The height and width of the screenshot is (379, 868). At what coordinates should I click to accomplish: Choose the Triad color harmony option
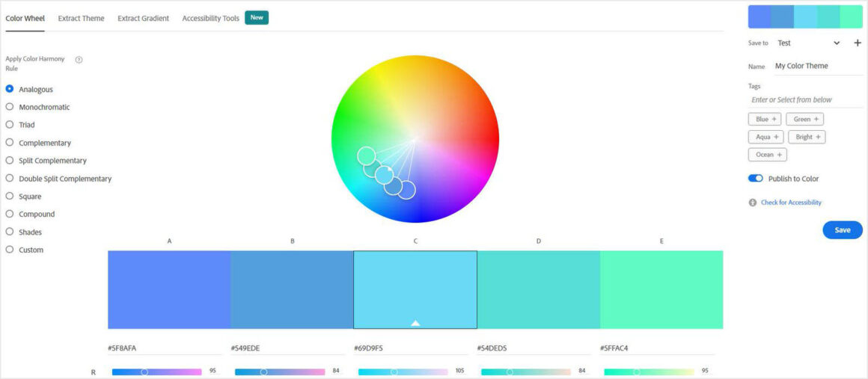pyautogui.click(x=10, y=125)
